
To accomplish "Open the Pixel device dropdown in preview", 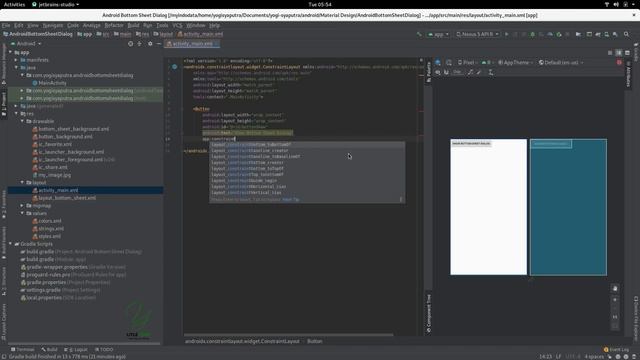I will click(x=468, y=62).
